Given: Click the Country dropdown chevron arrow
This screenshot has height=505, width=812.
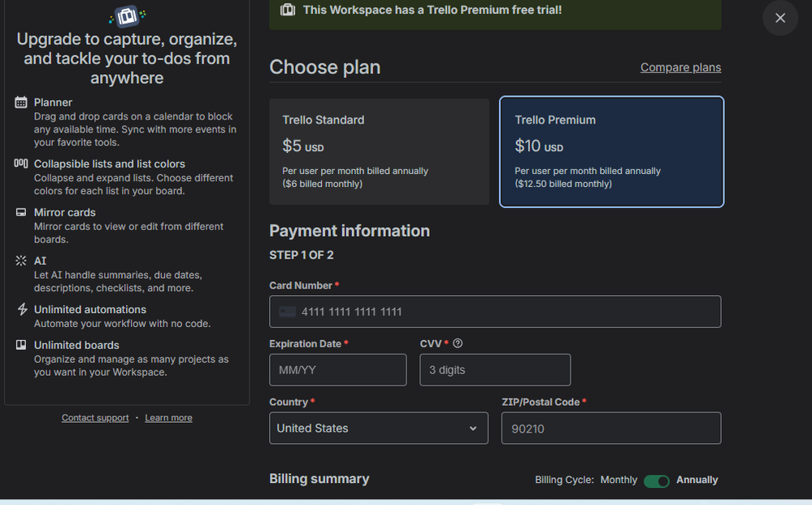Looking at the screenshot, I should (x=473, y=429).
